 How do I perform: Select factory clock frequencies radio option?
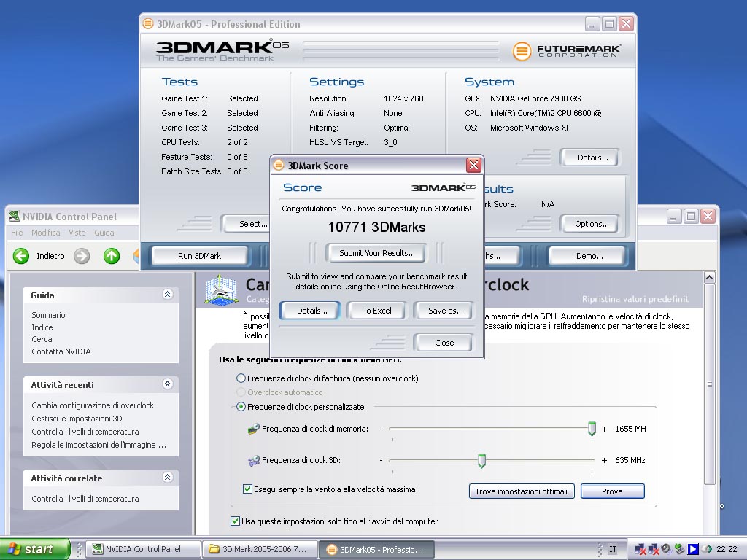point(241,378)
